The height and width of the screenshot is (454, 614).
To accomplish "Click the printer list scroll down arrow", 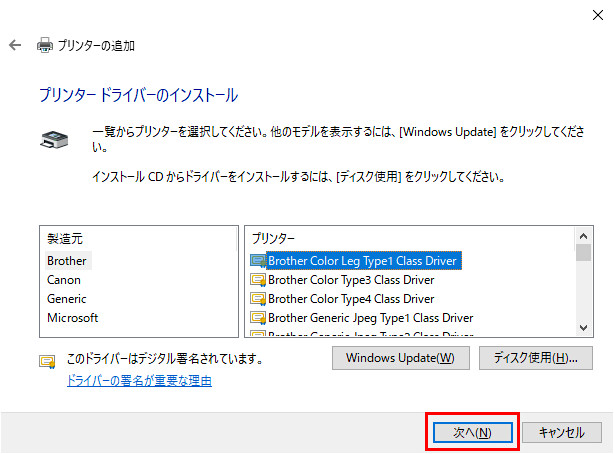I will click(x=583, y=327).
